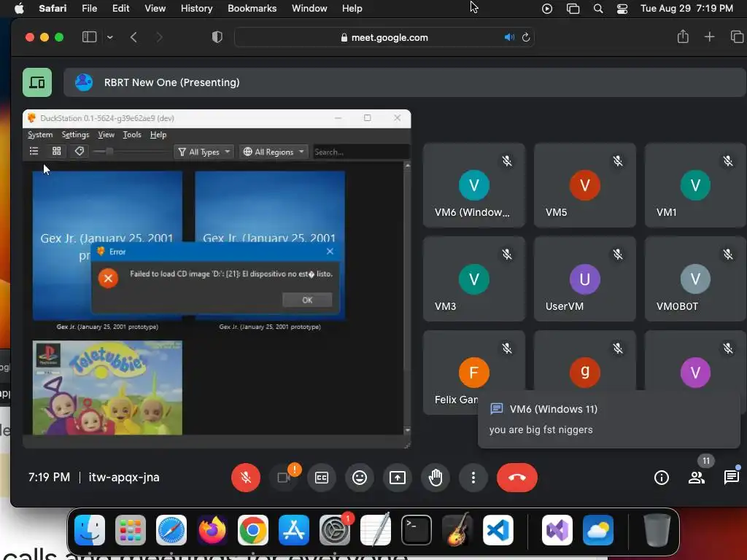747x560 pixels.
Task: Focus the DuckStation Search field
Action: pyautogui.click(x=360, y=152)
